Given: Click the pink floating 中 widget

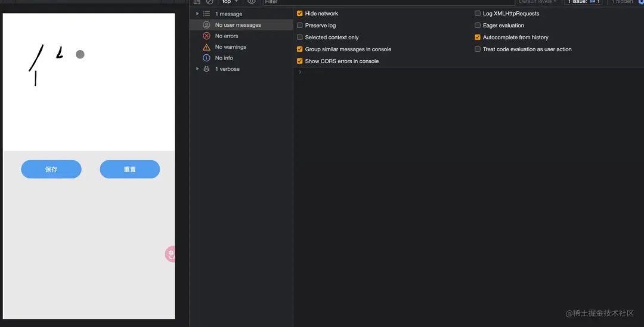Looking at the screenshot, I should point(170,254).
